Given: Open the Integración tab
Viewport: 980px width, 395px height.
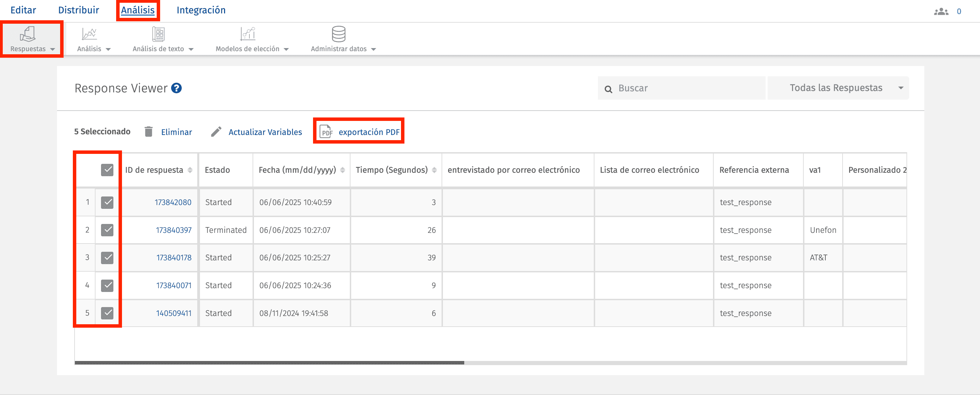Looking at the screenshot, I should click(x=201, y=10).
